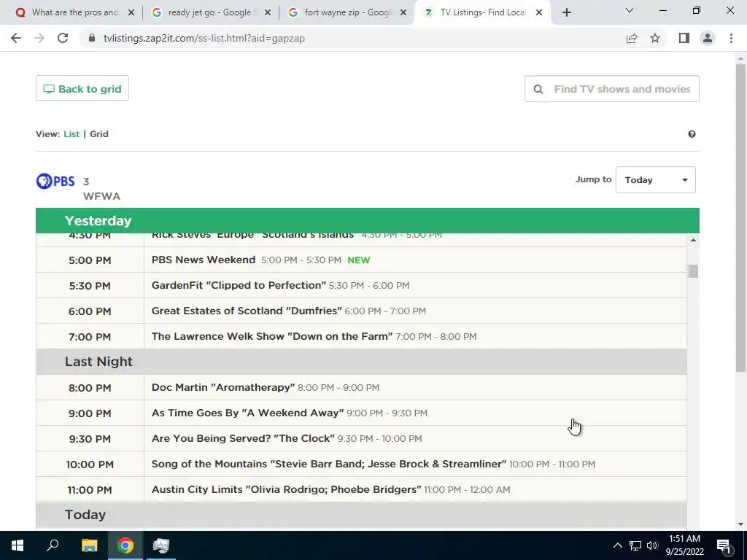Reload the TV listings page
Image resolution: width=747 pixels, height=560 pixels.
click(63, 38)
